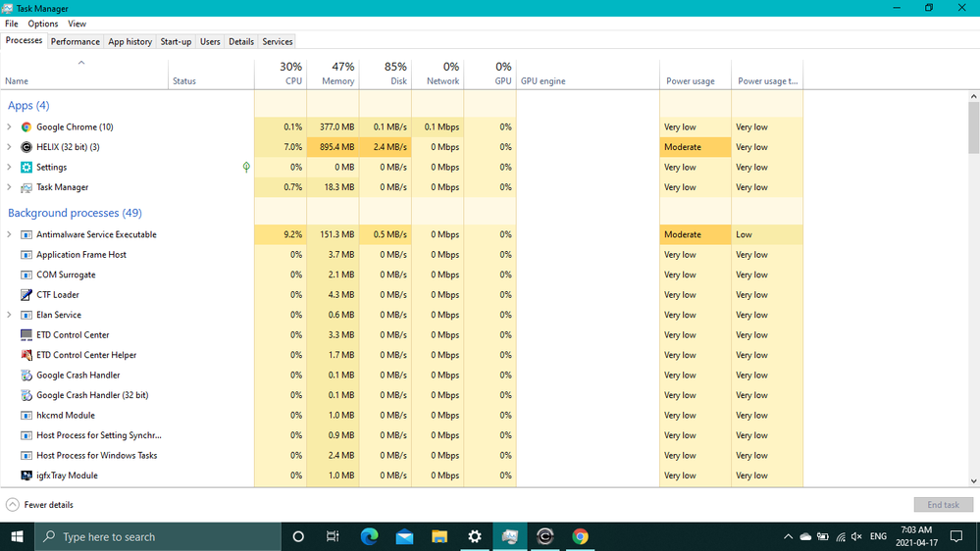Viewport: 980px width, 551px height.
Task: Open the HELIX app on the taskbar
Action: click(545, 536)
